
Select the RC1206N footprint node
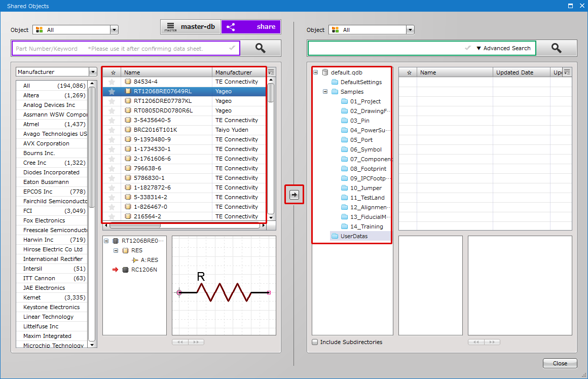coord(144,270)
